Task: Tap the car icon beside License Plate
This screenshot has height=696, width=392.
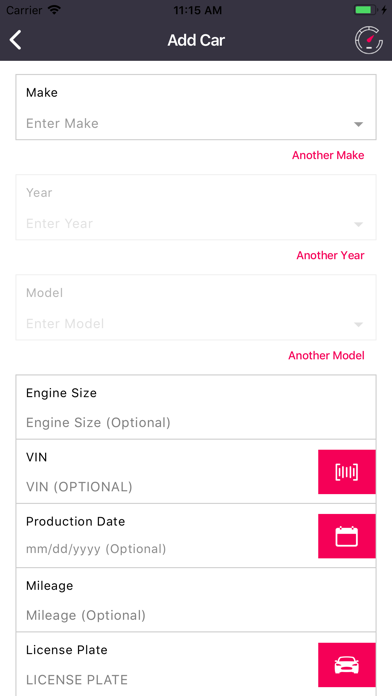Action: pyautogui.click(x=347, y=665)
